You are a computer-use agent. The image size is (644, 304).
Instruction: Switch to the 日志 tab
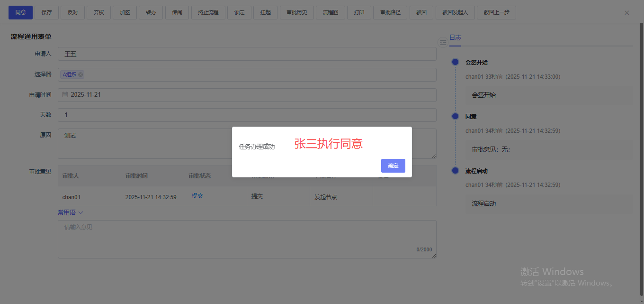coord(455,37)
